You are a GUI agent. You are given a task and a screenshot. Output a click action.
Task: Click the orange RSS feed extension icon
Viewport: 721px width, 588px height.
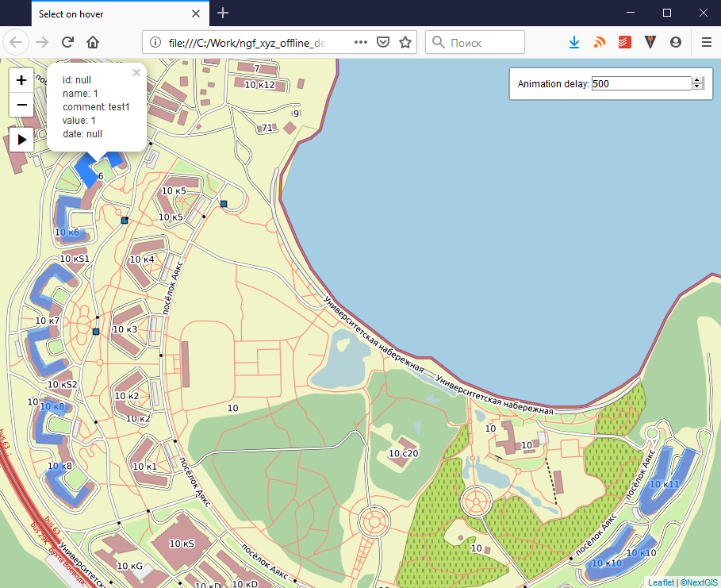[x=599, y=41]
